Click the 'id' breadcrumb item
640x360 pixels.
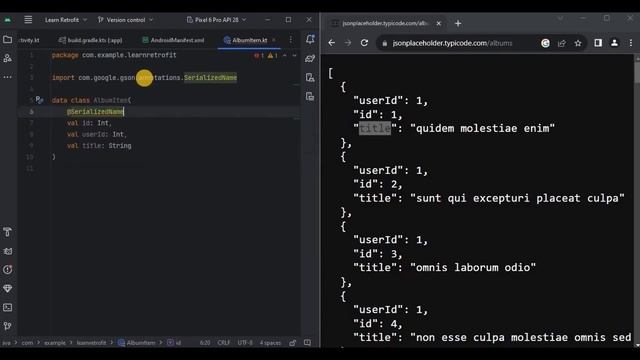click(x=174, y=343)
